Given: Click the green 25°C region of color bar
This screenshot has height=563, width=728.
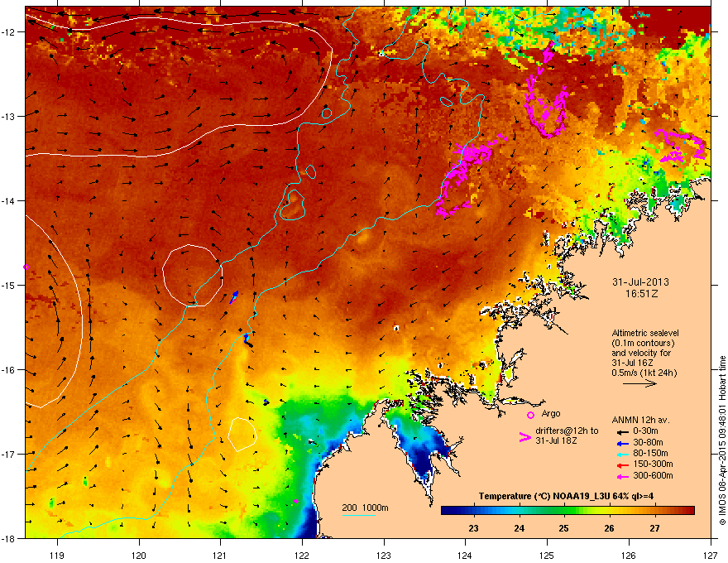Looking at the screenshot, I should point(563,511).
